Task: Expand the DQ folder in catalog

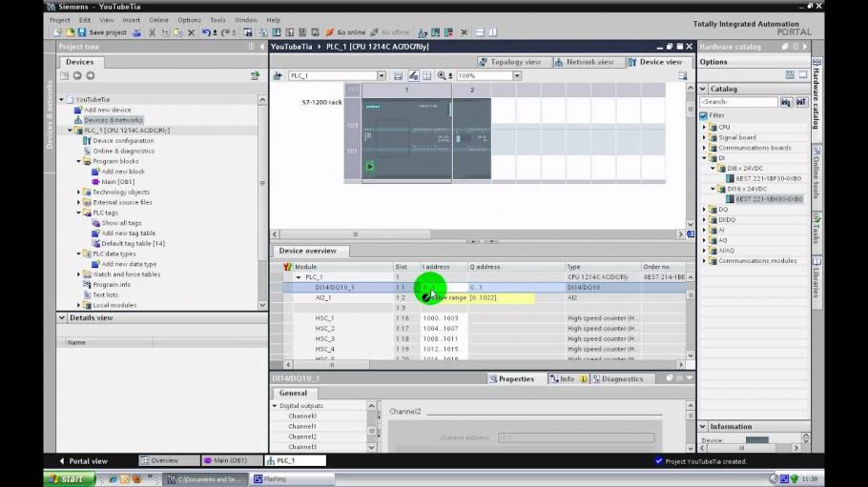Action: pyautogui.click(x=705, y=210)
